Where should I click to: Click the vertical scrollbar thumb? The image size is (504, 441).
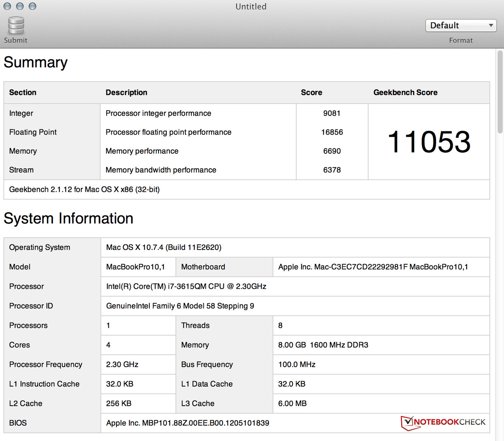[x=500, y=92]
